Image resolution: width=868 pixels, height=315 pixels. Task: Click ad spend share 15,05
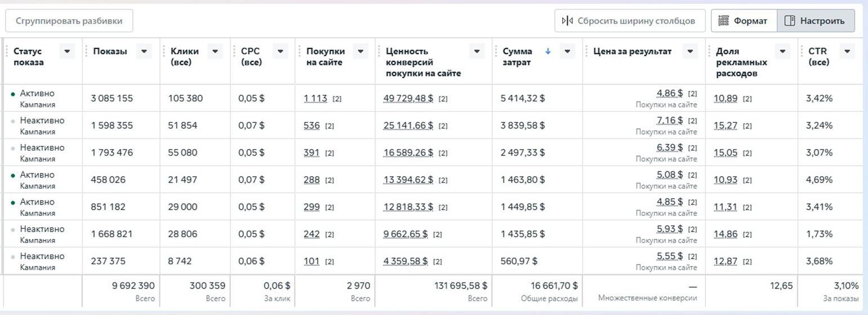pyautogui.click(x=726, y=153)
